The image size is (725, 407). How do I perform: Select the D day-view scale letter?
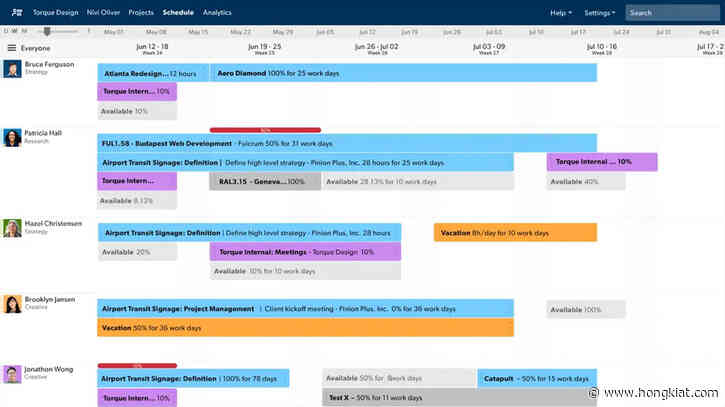point(6,31)
